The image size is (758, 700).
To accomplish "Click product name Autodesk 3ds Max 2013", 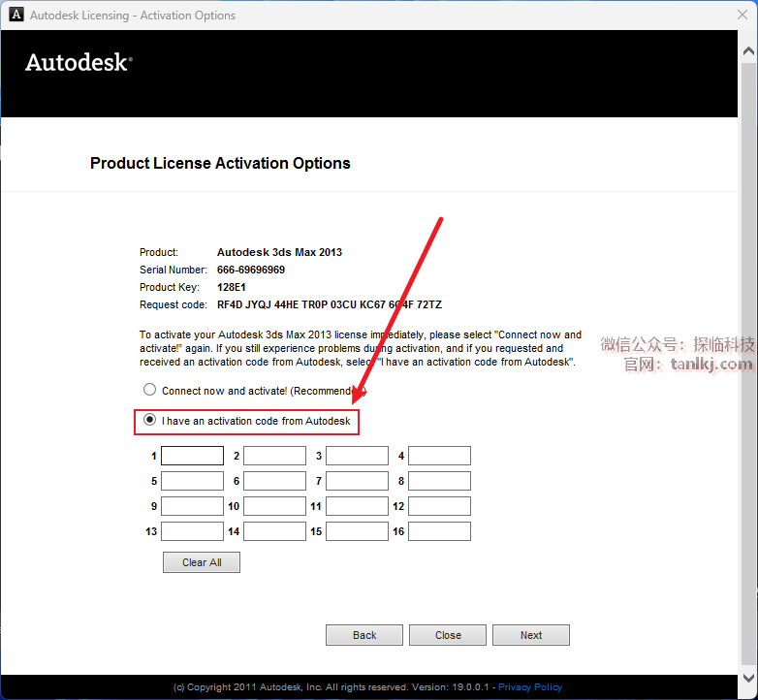I will click(279, 252).
